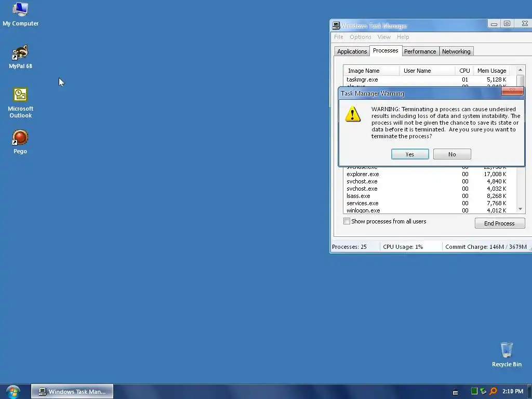Image resolution: width=532 pixels, height=399 pixels.
Task: Select the winlogon.exe process row
Action: [x=429, y=210]
